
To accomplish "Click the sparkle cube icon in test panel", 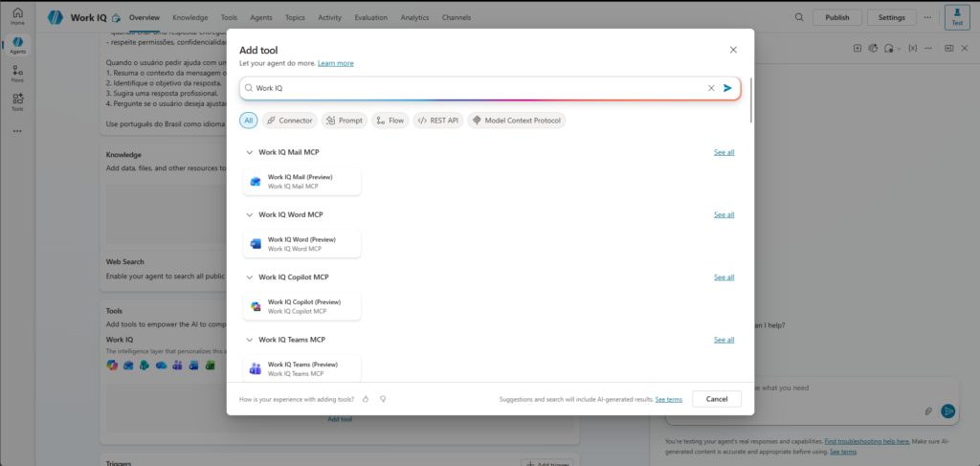I will coord(873,48).
